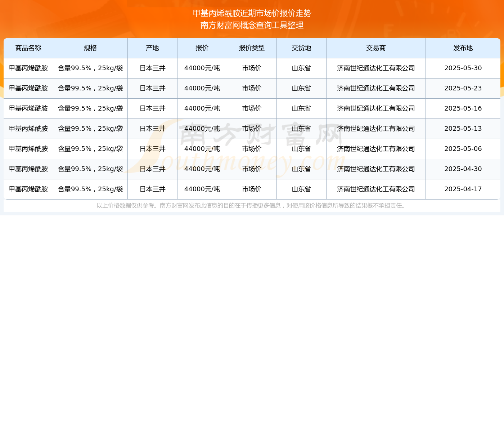Click 山东省 in the 2025-05-06 row
Image resolution: width=504 pixels, height=434 pixels.
[302, 149]
